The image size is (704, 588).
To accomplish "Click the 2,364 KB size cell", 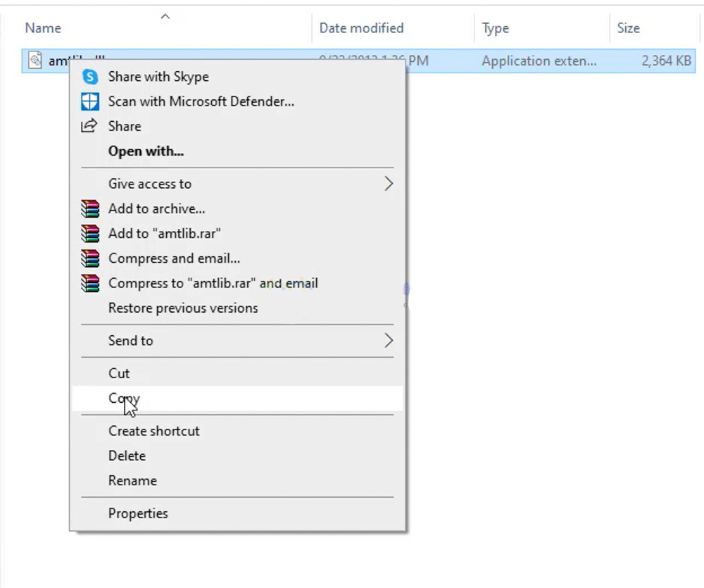I will 666,61.
